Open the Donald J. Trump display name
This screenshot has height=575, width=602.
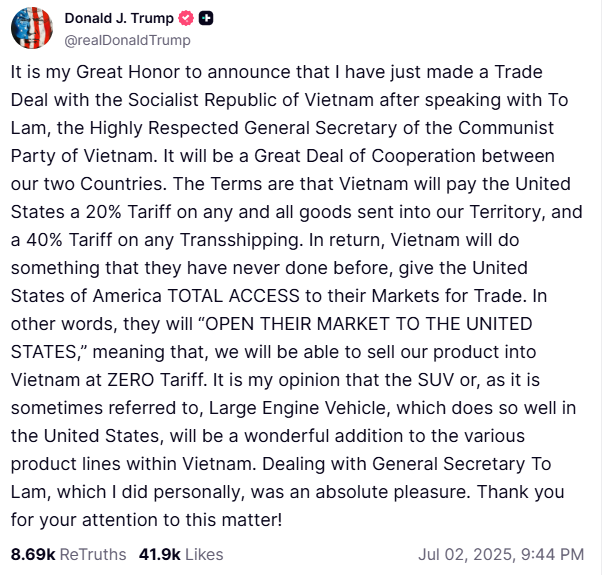(119, 18)
